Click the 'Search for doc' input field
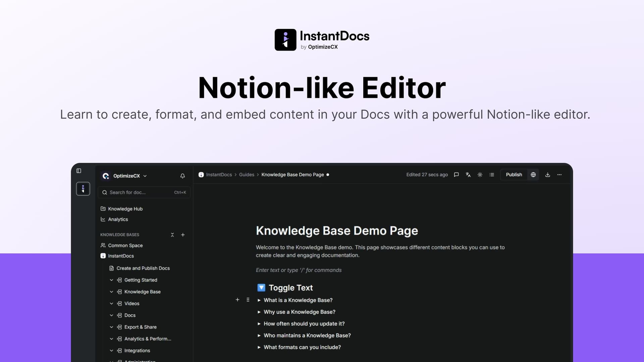The height and width of the screenshot is (362, 644). coord(141,192)
